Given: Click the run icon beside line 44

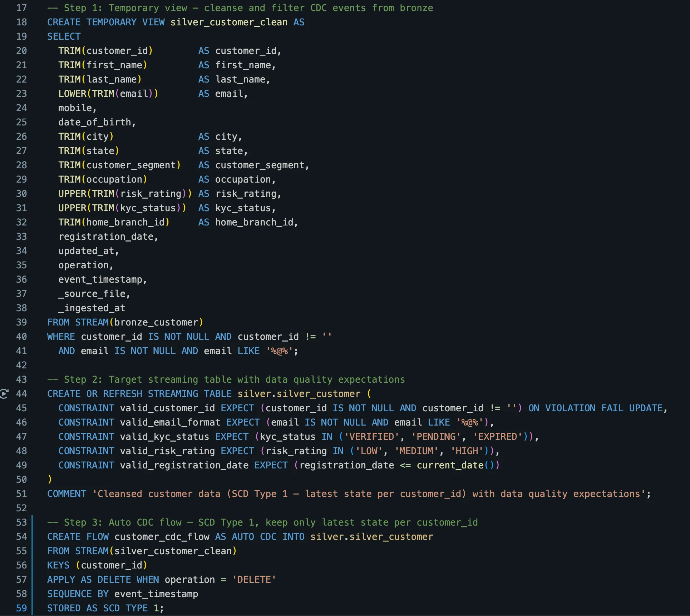Looking at the screenshot, I should click(x=4, y=394).
